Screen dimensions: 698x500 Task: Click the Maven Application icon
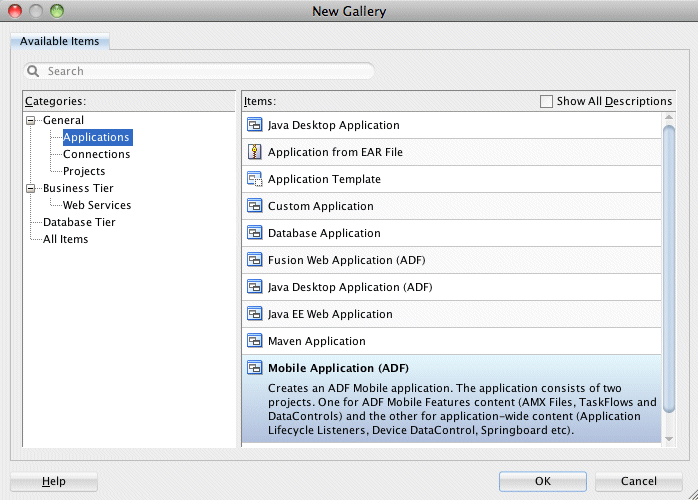click(255, 341)
